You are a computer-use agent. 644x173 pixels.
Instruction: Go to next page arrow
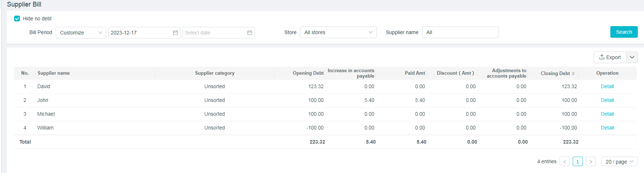(590, 162)
